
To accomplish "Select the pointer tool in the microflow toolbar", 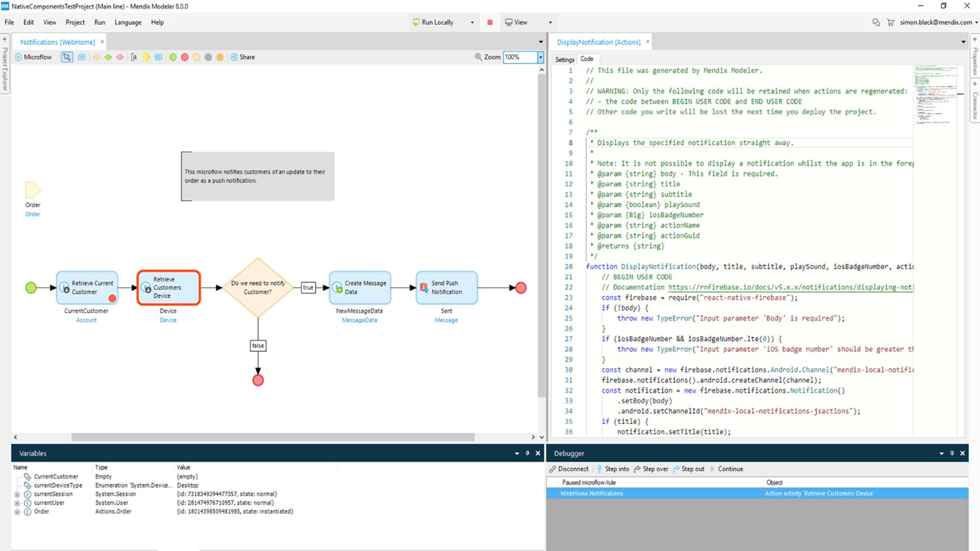I will 66,57.
